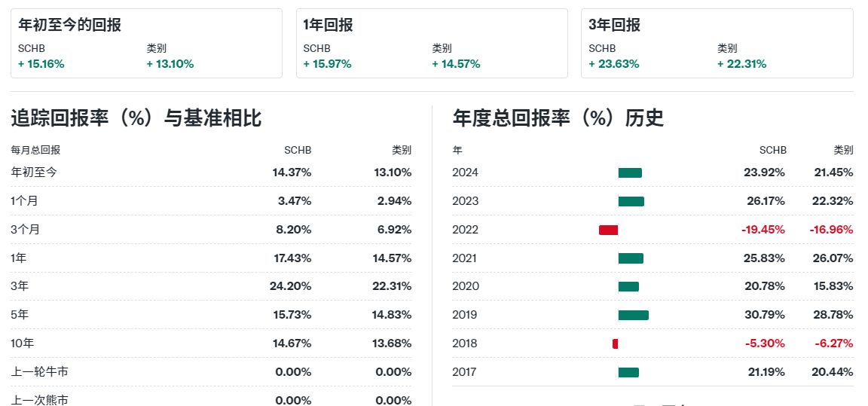Select the 上一次熊市 row label
Screen dimensions: 868x406
click(x=40, y=400)
